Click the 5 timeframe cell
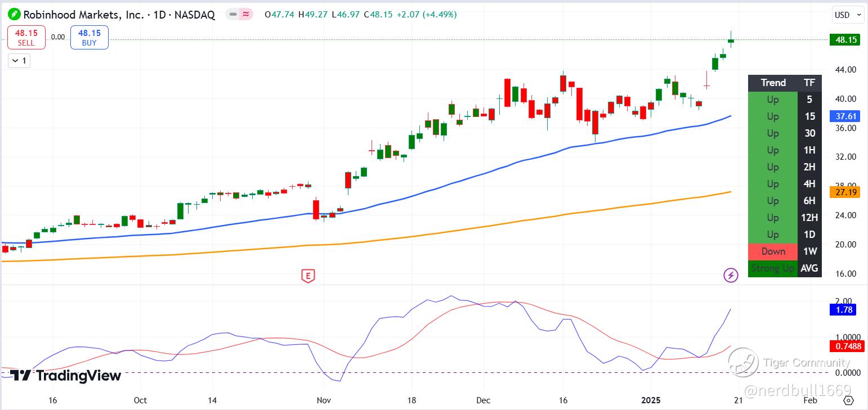868x410 pixels. pos(809,100)
